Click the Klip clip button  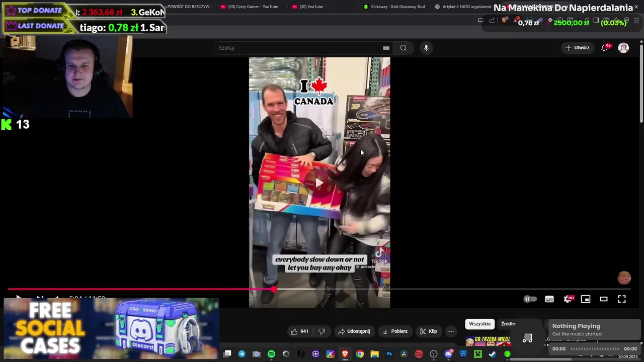tap(428, 331)
